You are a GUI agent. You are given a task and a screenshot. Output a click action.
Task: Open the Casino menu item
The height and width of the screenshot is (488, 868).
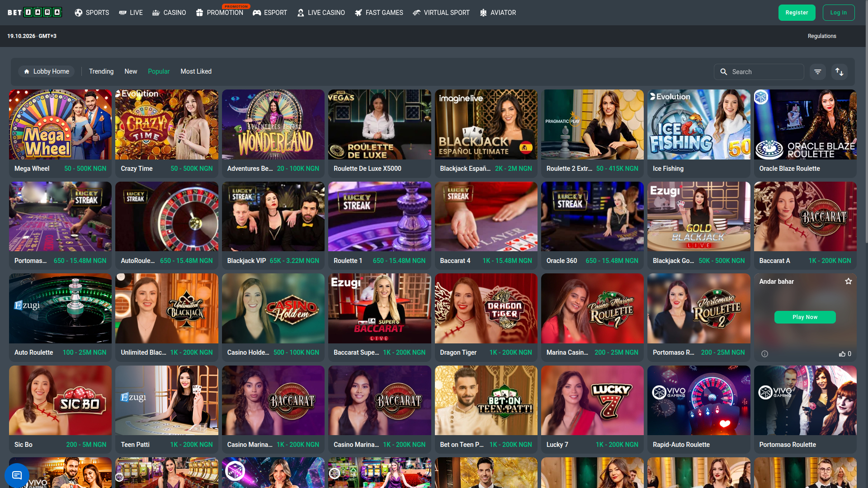click(x=169, y=13)
